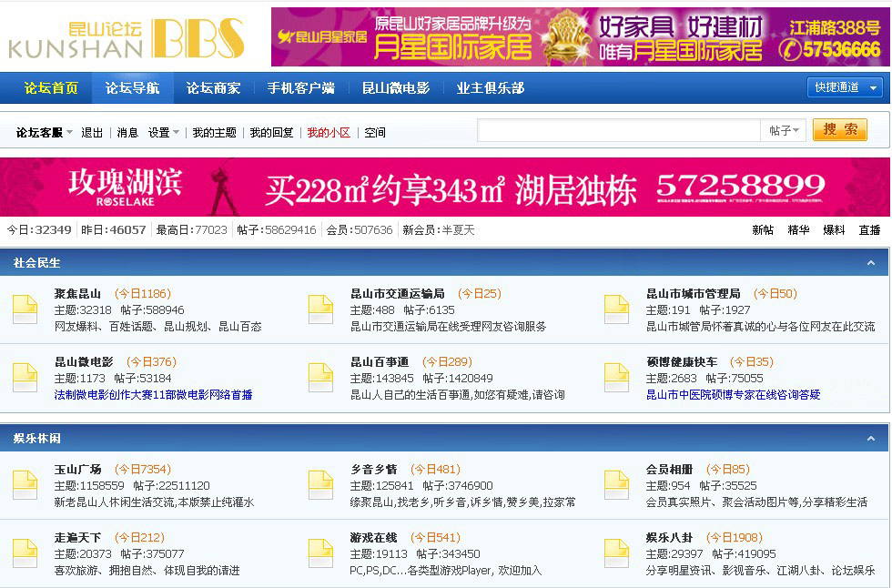The height and width of the screenshot is (588, 892).
Task: Open the folder icon beside 聚焦昆山
Action: 25,309
